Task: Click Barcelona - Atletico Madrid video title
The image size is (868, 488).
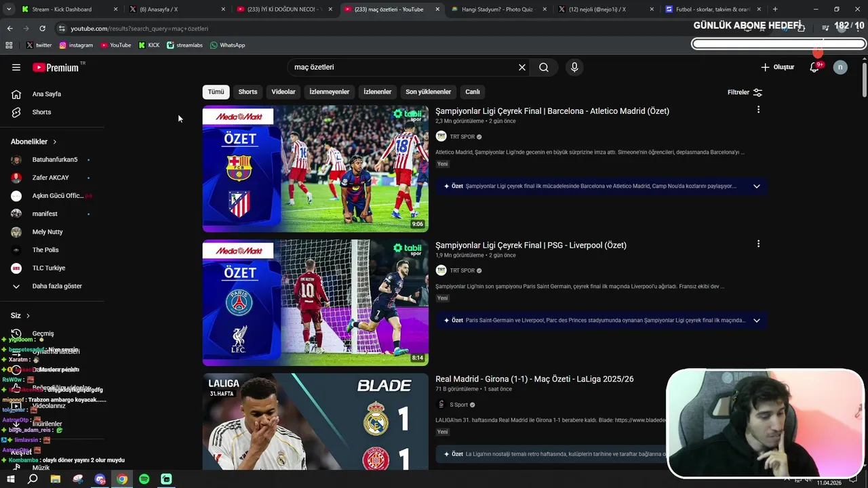Action: 552,111
